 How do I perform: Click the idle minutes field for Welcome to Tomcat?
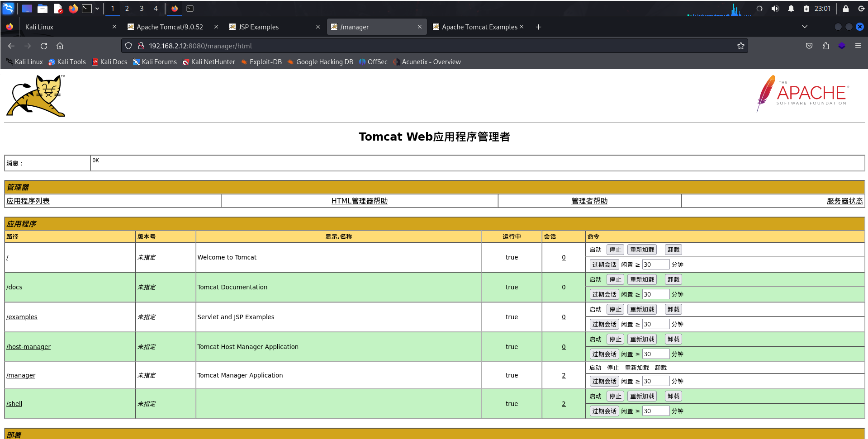coord(655,264)
